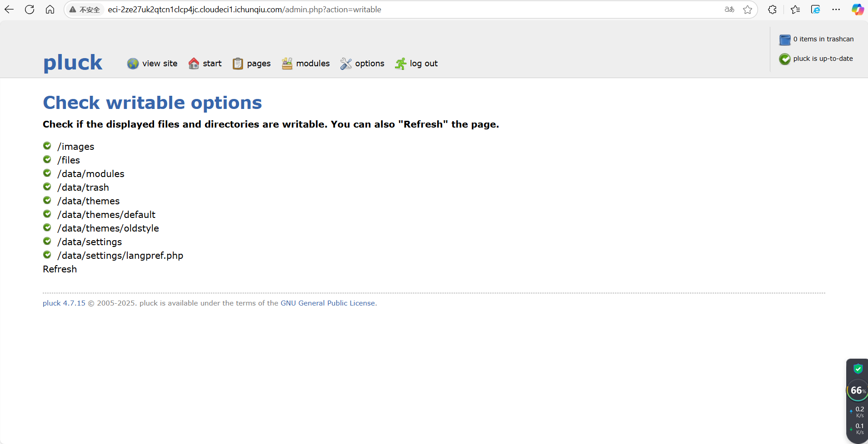This screenshot has width=868, height=444.
Task: Click green check next to /data/themes/oldstyle
Action: click(47, 227)
